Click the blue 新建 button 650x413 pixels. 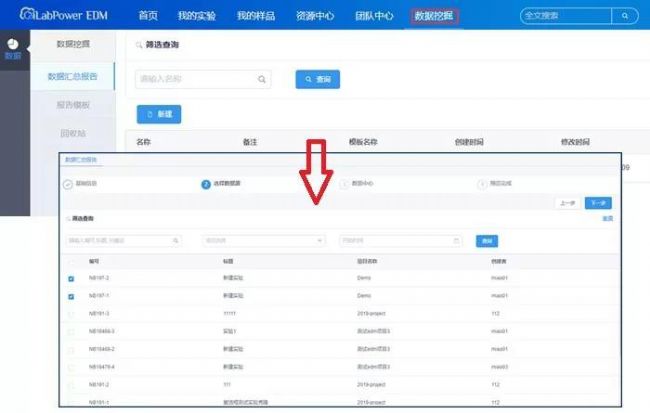coord(159,114)
